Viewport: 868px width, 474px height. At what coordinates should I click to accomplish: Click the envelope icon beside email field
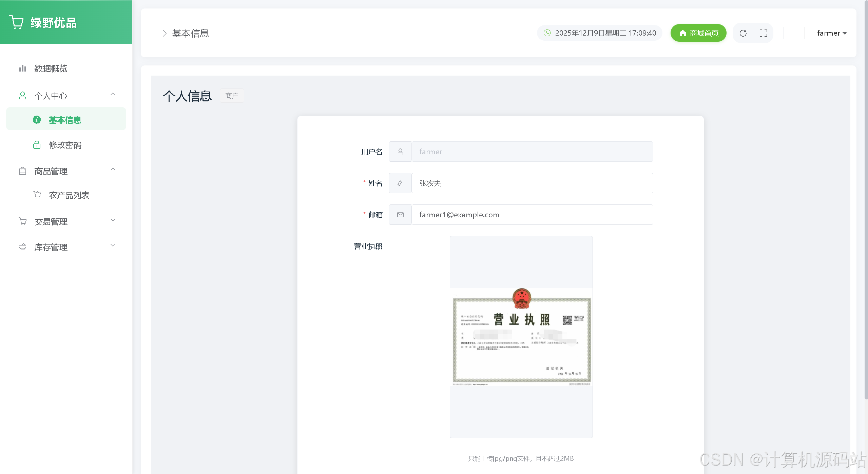coord(400,215)
